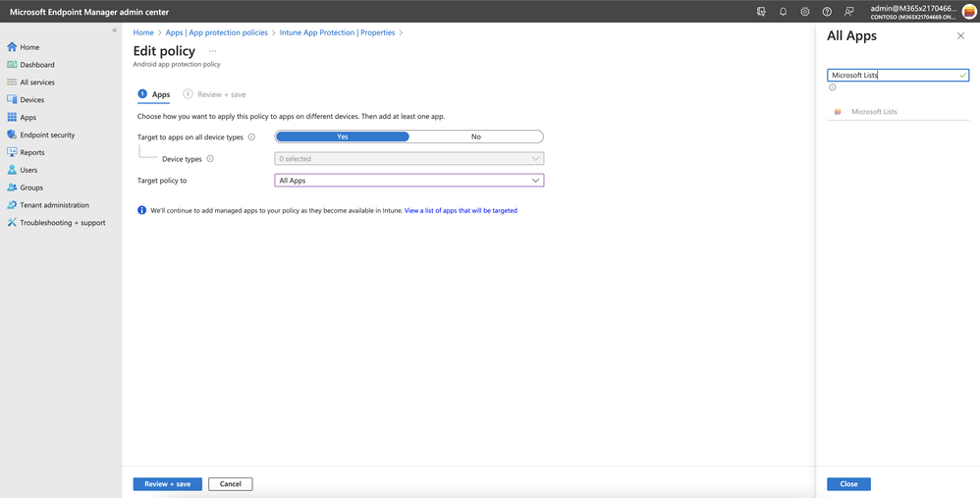Open the feedback icon in header
Image resolution: width=980 pixels, height=498 pixels.
(x=848, y=11)
